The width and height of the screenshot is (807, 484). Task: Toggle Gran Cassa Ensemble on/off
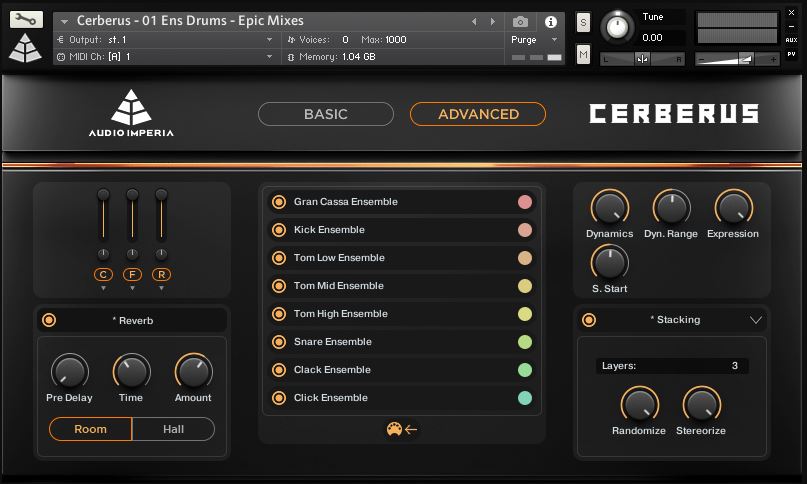(x=279, y=202)
